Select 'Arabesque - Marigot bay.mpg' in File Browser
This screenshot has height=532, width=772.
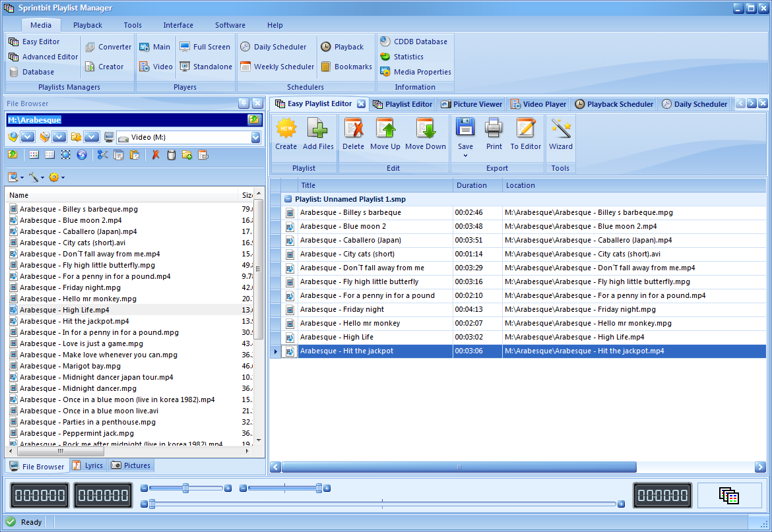point(70,366)
